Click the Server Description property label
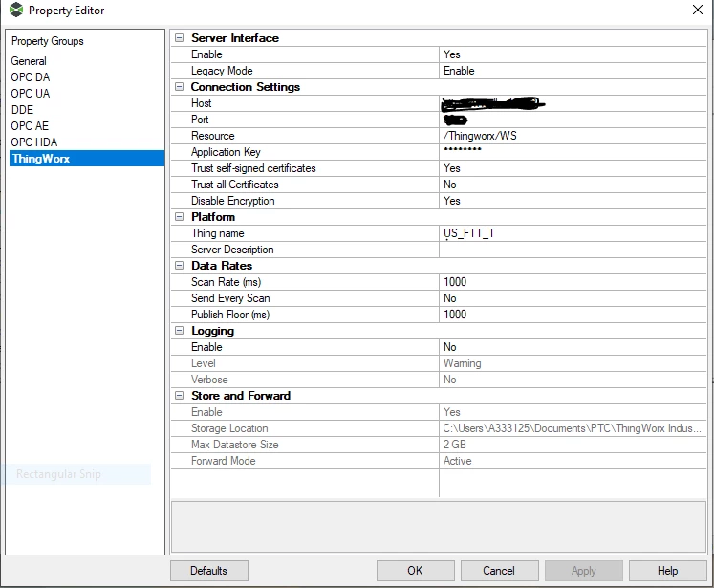714x588 pixels. [x=232, y=250]
